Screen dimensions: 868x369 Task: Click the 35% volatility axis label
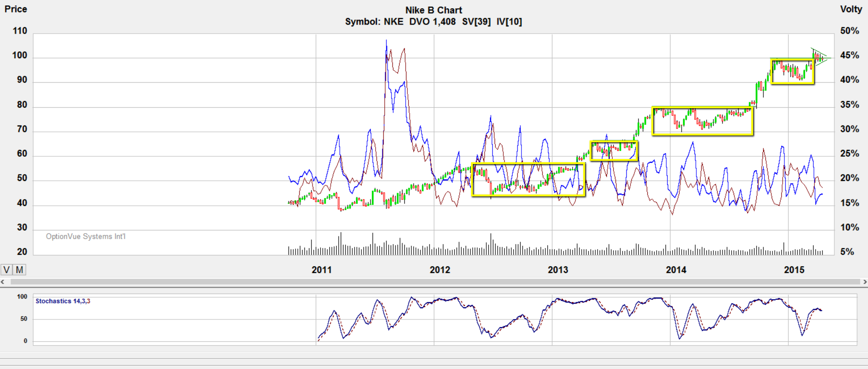click(849, 105)
